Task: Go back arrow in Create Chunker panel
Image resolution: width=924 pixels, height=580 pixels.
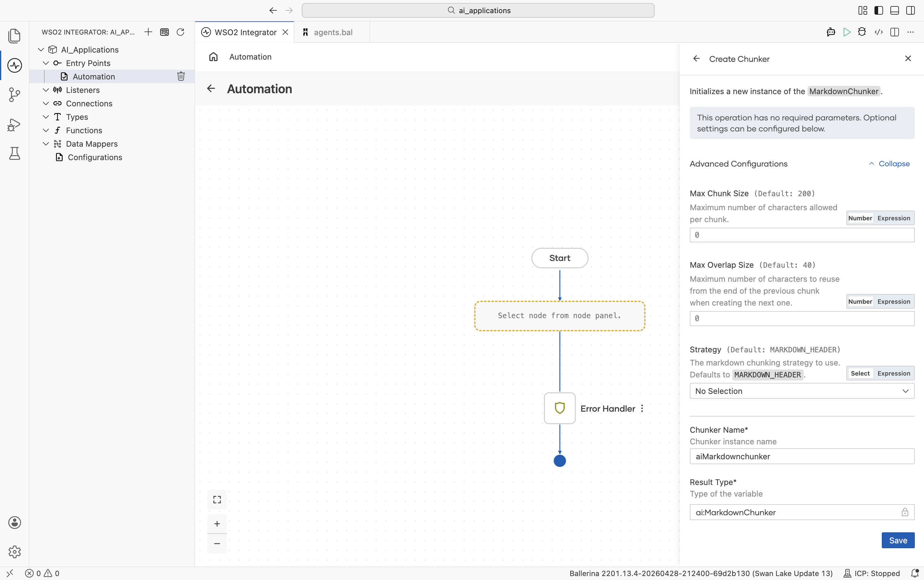Action: (x=697, y=59)
